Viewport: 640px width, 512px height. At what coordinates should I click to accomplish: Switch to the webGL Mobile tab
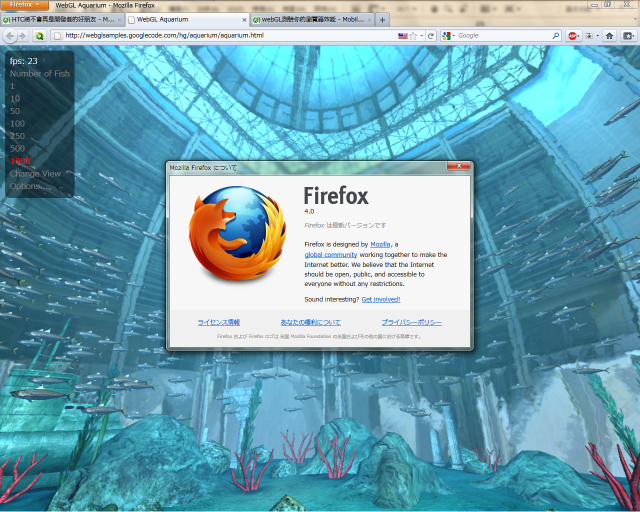pos(312,19)
